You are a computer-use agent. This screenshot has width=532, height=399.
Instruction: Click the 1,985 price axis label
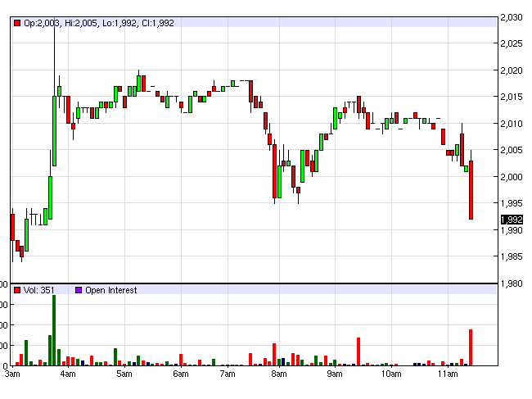click(x=512, y=256)
